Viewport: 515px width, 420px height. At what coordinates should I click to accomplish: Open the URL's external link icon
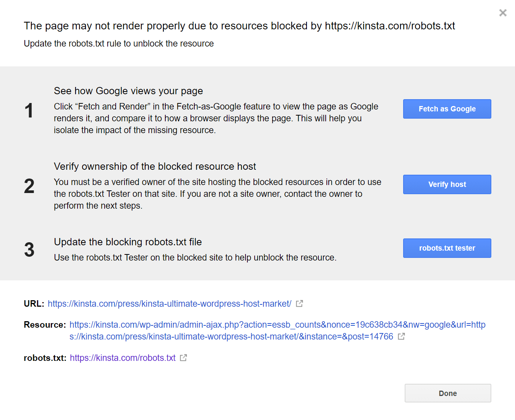[x=299, y=303]
